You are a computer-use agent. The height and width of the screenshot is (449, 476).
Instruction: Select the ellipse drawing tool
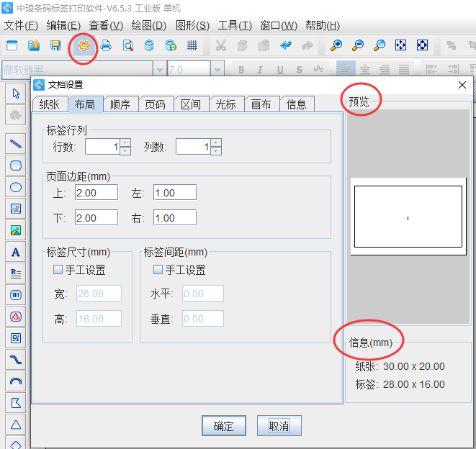tap(15, 187)
